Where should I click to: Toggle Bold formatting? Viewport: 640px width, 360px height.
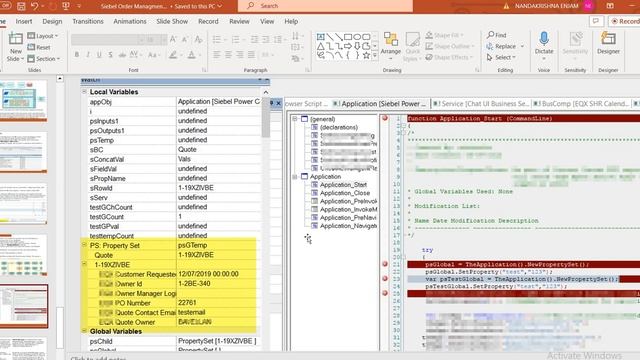[77, 54]
